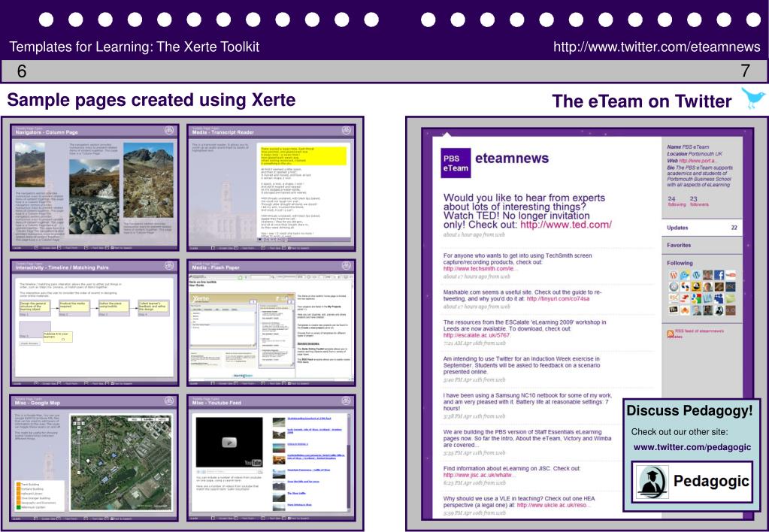Image resolution: width=769 pixels, height=532 pixels.
Task: Click the 23 followers count
Action: (699, 201)
